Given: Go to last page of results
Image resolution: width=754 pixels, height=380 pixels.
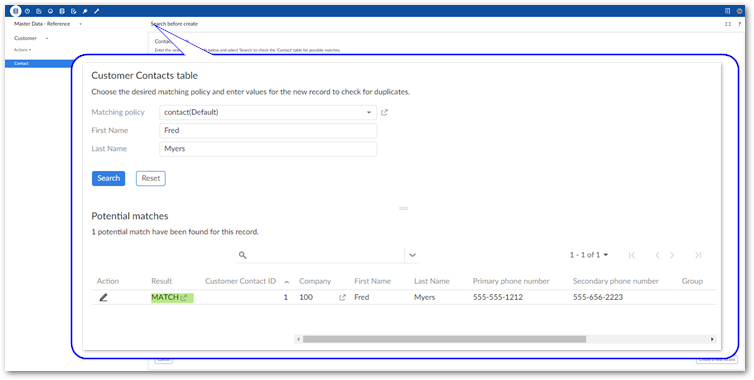Looking at the screenshot, I should 698,255.
